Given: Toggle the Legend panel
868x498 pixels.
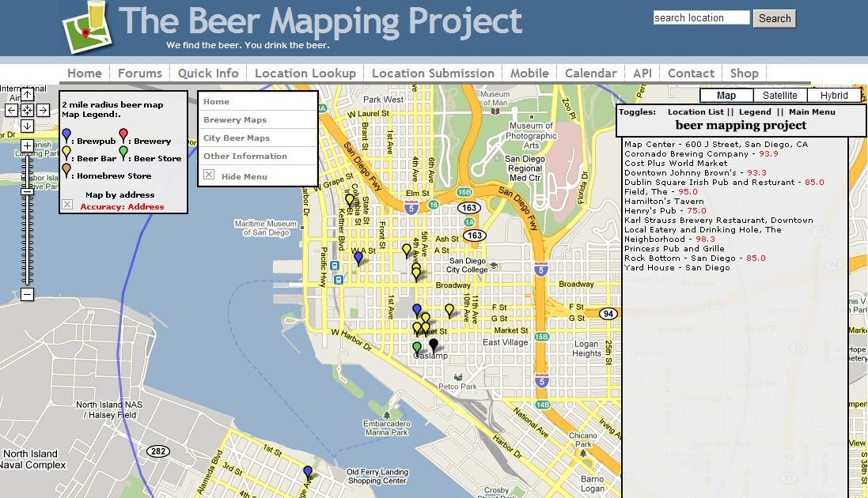Looking at the screenshot, I should click(755, 111).
